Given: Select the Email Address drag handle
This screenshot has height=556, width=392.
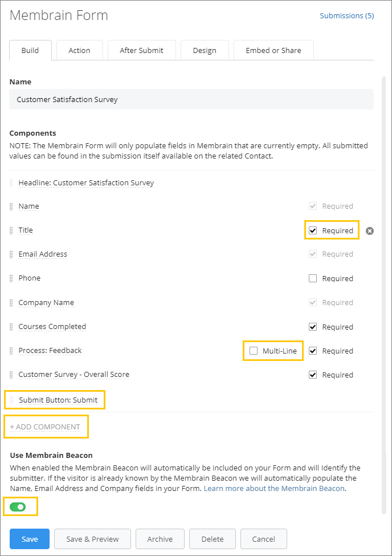Looking at the screenshot, I should tap(11, 254).
